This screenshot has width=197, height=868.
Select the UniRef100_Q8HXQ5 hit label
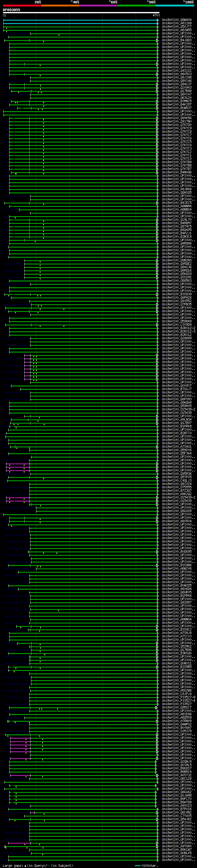pos(177,193)
